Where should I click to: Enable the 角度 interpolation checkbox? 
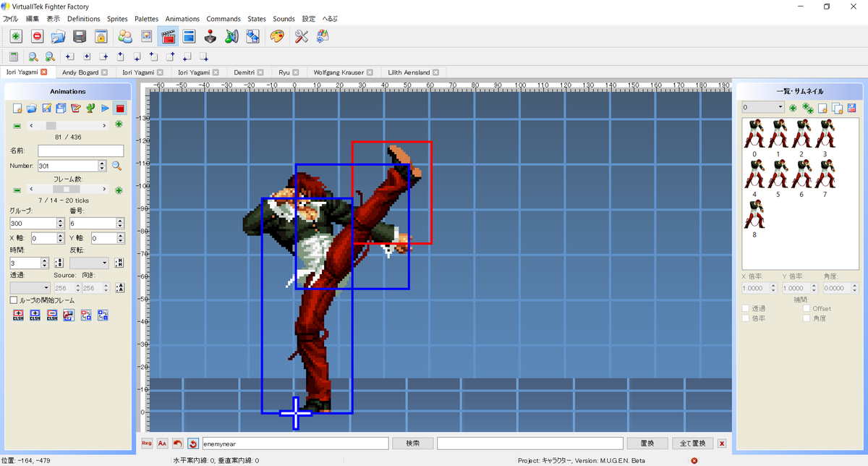pos(807,318)
